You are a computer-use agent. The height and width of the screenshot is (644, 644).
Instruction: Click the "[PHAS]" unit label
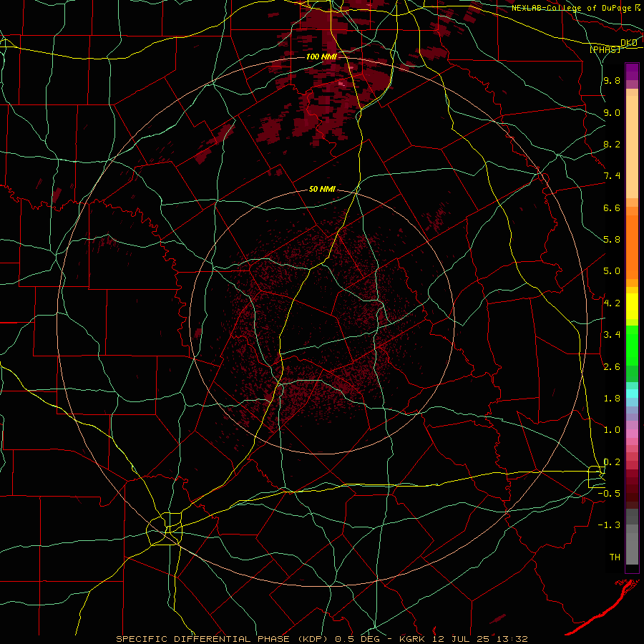click(605, 50)
